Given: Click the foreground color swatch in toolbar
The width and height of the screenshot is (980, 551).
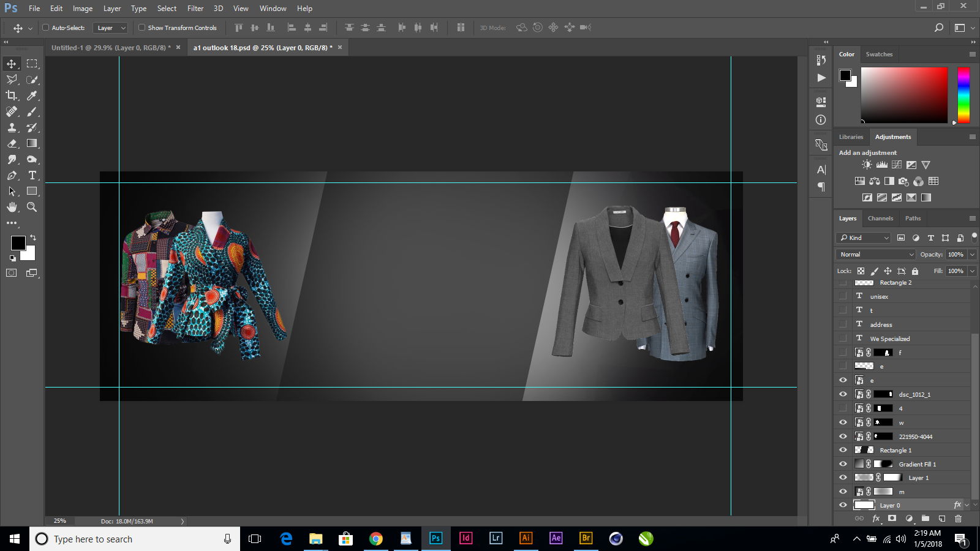Looking at the screenshot, I should pos(18,243).
